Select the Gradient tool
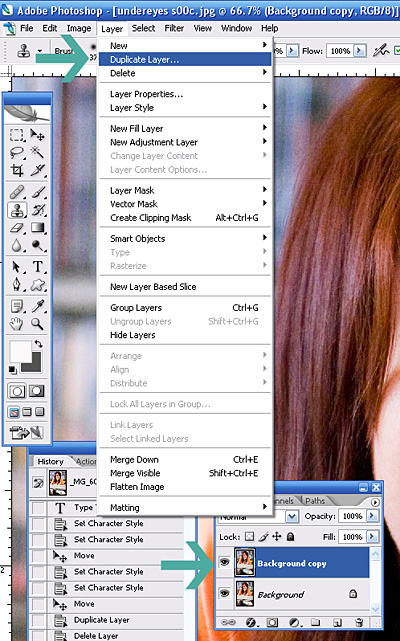Image resolution: width=400 pixels, height=641 pixels. [37, 228]
